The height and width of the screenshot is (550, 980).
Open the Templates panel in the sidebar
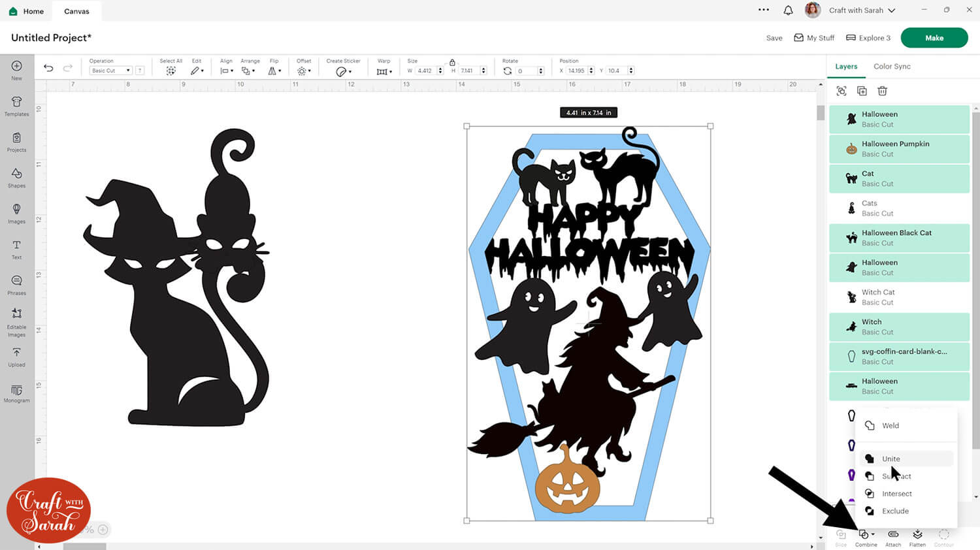coord(16,105)
